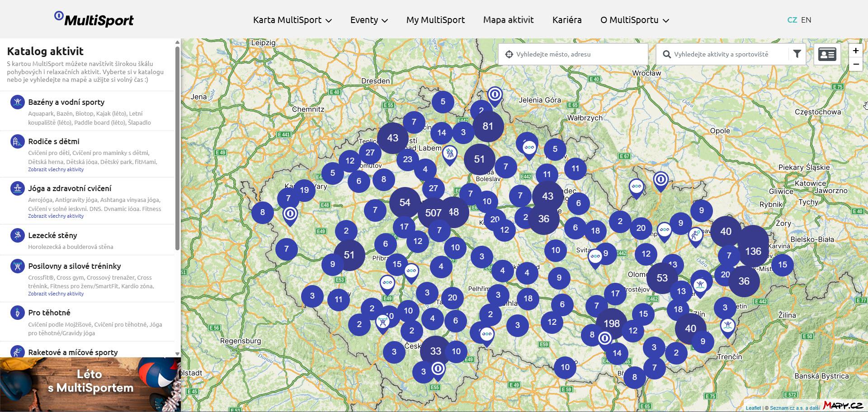Click scrollbar down arrow in catalog panel

pyautogui.click(x=177, y=354)
